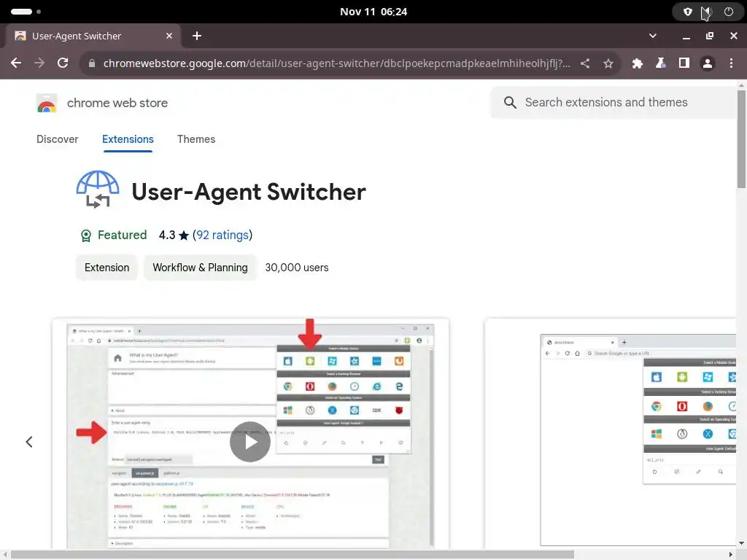
Task: Click the security shield tray icon
Action: point(687,12)
